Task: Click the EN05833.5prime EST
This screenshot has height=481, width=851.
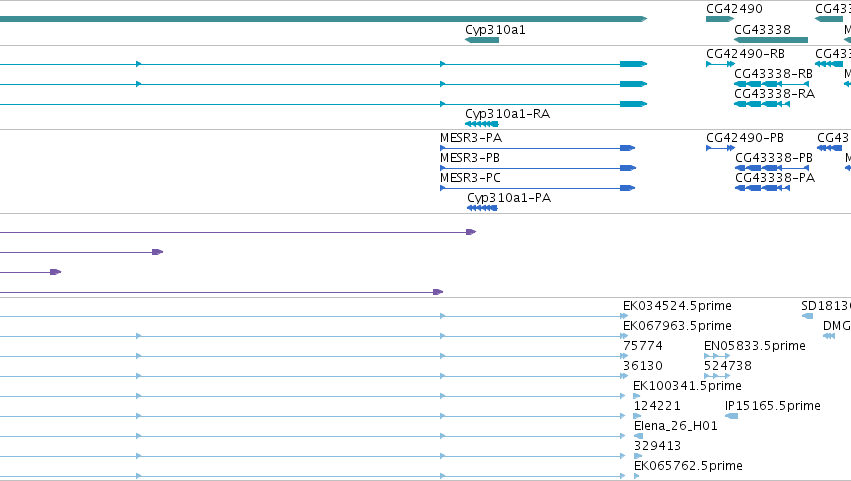Action: tap(717, 356)
